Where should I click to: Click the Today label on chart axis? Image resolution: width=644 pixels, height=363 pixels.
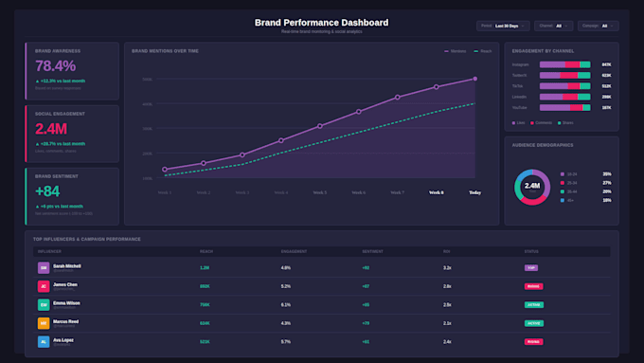tap(474, 192)
